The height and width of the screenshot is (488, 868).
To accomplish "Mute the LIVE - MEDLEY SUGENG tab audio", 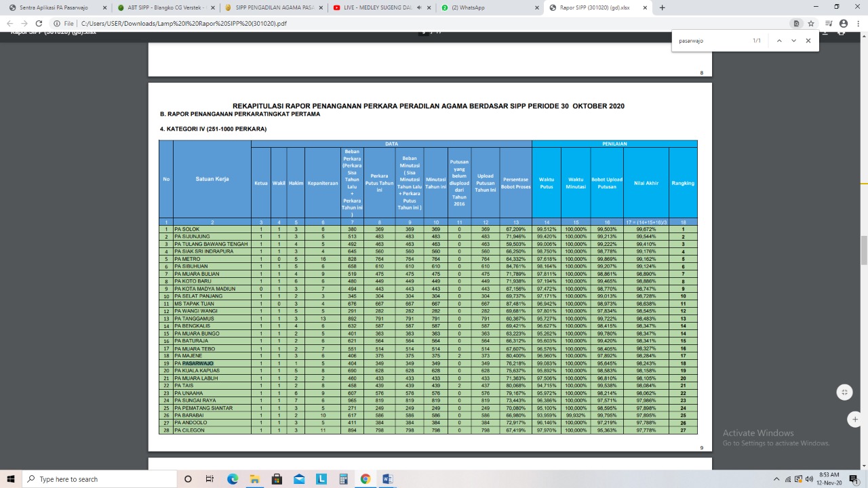I will [419, 7].
